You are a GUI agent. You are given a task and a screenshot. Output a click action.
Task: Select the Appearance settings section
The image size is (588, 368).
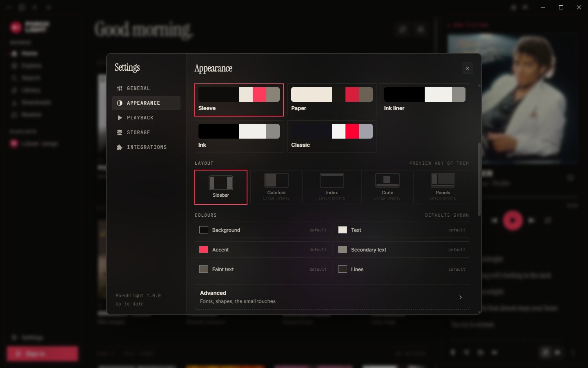click(146, 103)
